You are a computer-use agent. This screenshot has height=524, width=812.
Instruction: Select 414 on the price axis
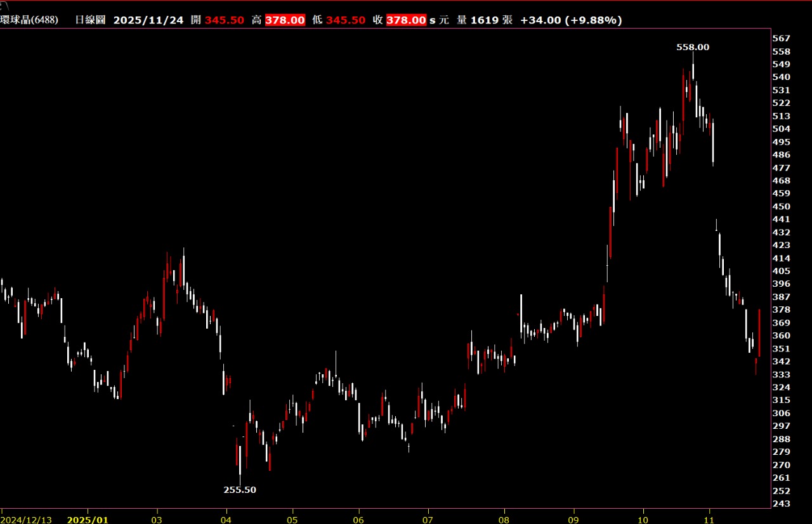pyautogui.click(x=782, y=258)
